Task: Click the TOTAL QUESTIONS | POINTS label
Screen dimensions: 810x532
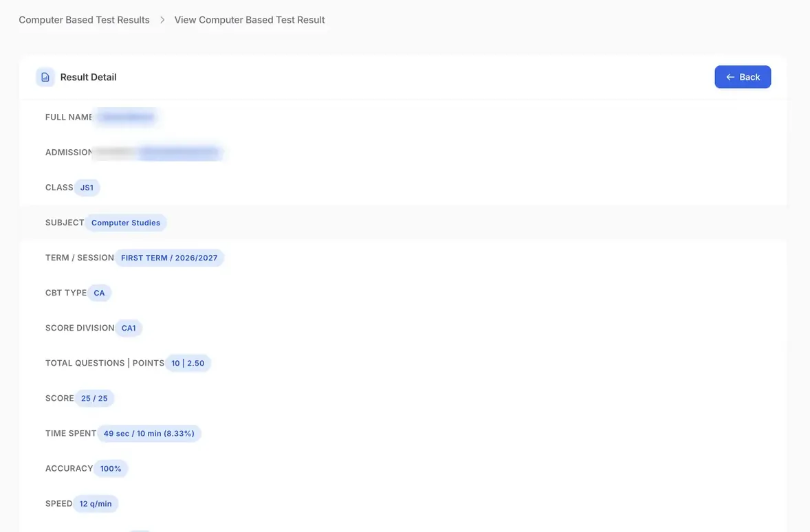Action: 105,363
